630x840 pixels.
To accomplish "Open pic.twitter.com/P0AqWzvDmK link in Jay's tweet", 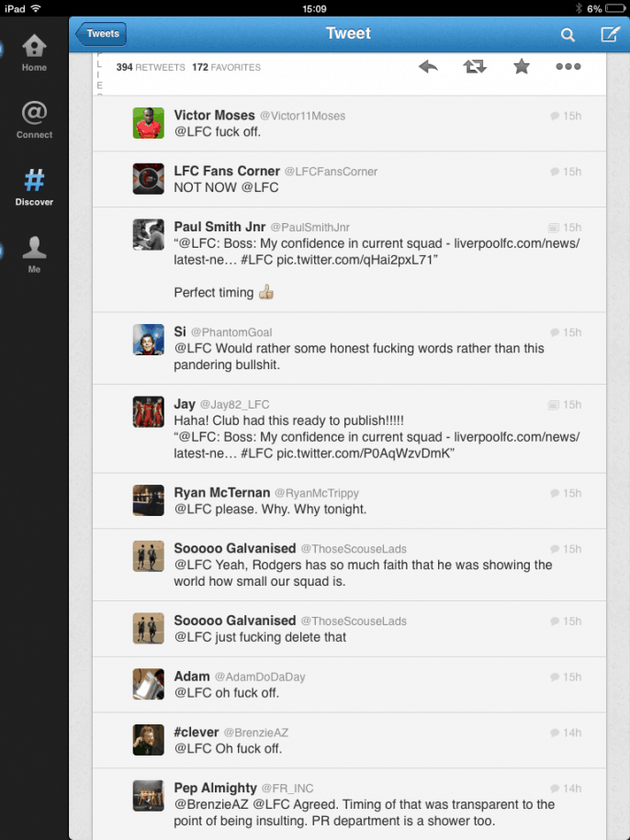I will tap(364, 454).
